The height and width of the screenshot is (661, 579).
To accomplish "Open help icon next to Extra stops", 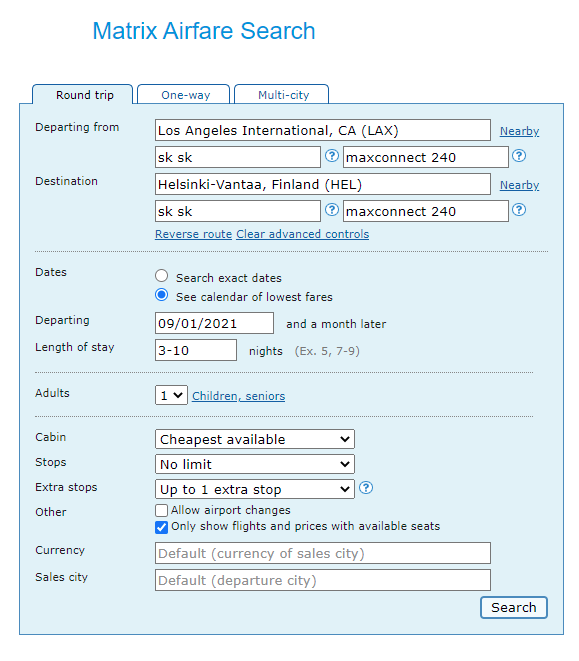I will (x=366, y=488).
